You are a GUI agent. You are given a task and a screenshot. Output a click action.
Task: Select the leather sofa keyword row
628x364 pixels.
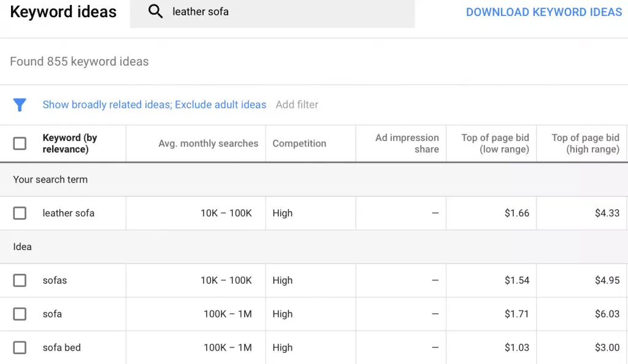pyautogui.click(x=68, y=213)
